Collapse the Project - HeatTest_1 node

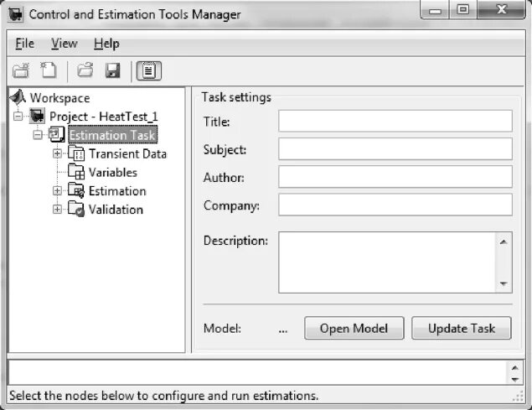[18, 117]
